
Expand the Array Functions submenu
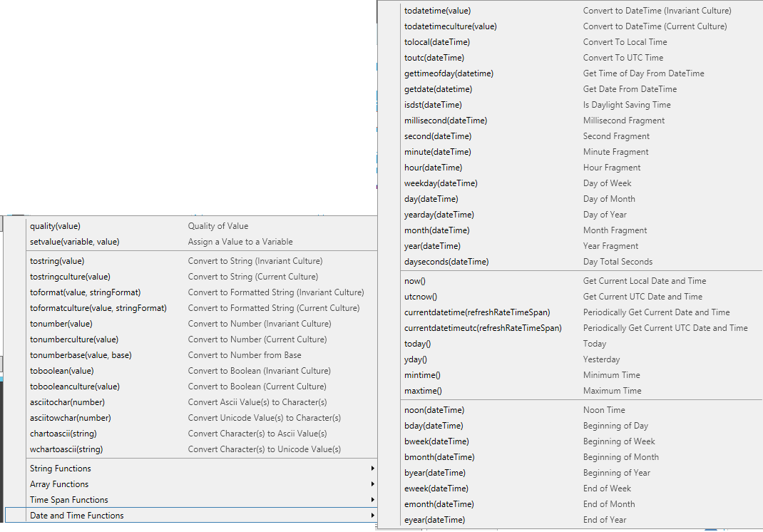(x=59, y=484)
